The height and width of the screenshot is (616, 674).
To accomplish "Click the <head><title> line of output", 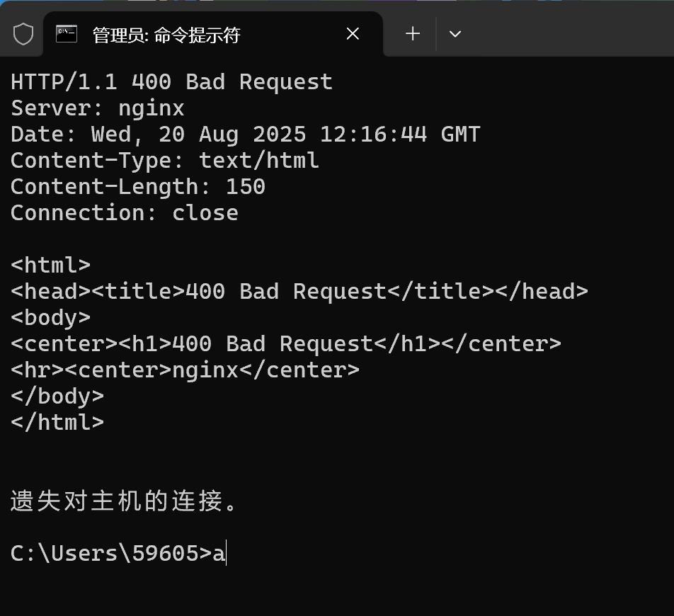I will [299, 292].
